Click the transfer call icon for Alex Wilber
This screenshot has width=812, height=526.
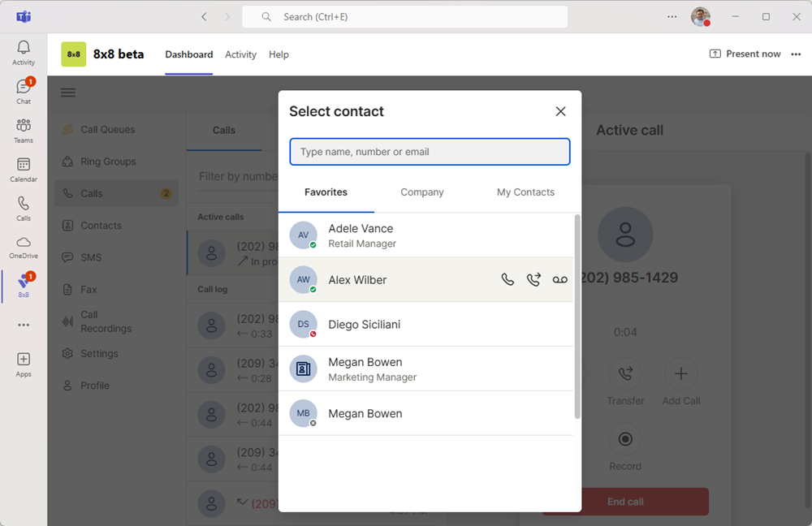[533, 280]
